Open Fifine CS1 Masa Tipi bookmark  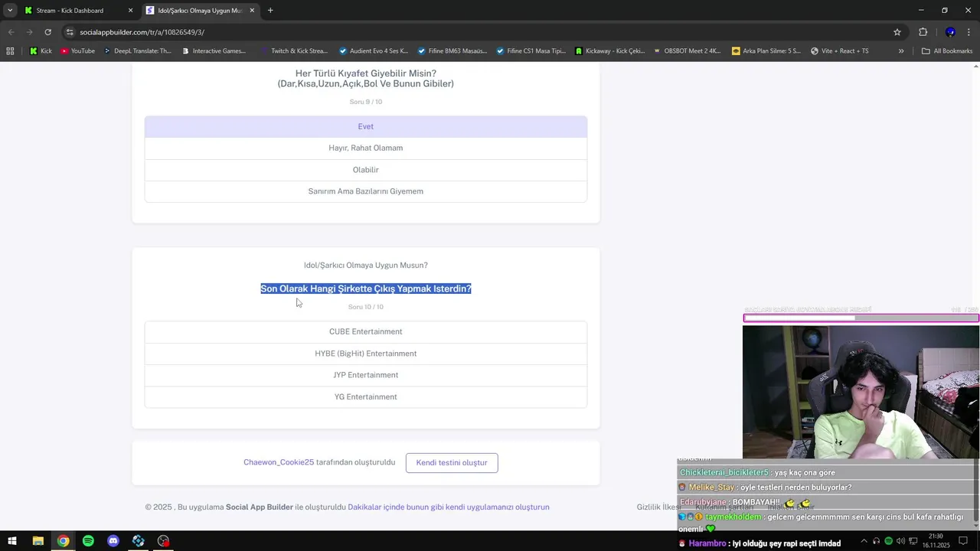pos(531,51)
